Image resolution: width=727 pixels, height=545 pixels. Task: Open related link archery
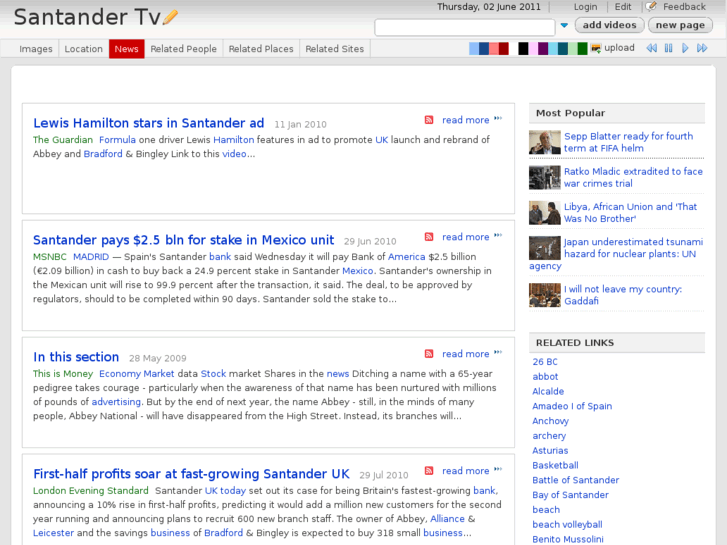coord(549,436)
